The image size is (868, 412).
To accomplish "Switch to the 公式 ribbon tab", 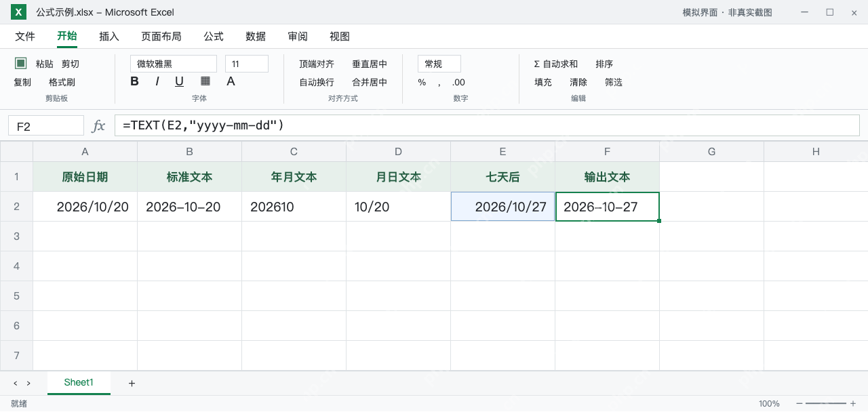I will point(214,37).
